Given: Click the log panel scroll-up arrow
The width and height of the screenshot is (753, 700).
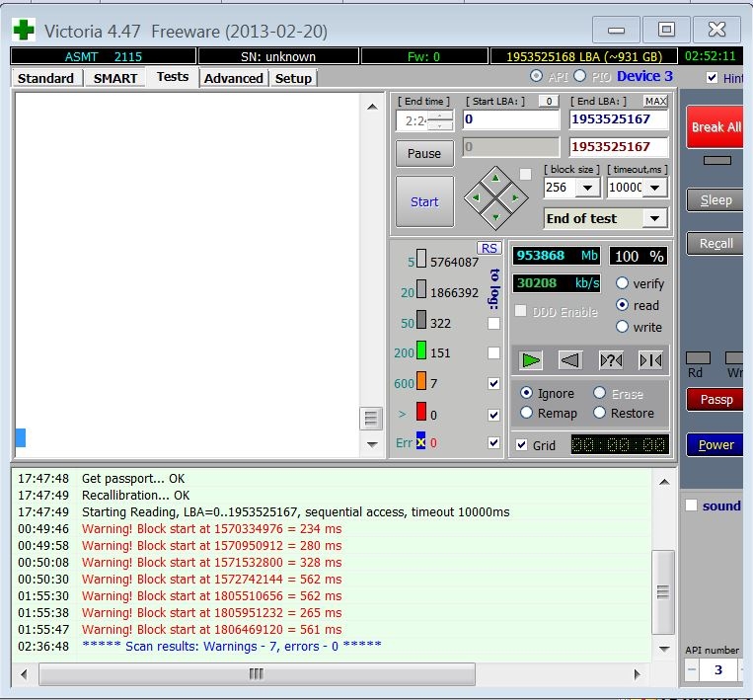Looking at the screenshot, I should (x=664, y=482).
